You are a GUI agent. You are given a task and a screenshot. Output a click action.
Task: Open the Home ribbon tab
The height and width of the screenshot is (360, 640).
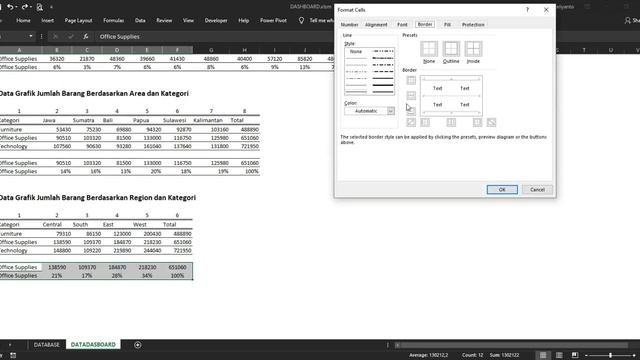23,20
